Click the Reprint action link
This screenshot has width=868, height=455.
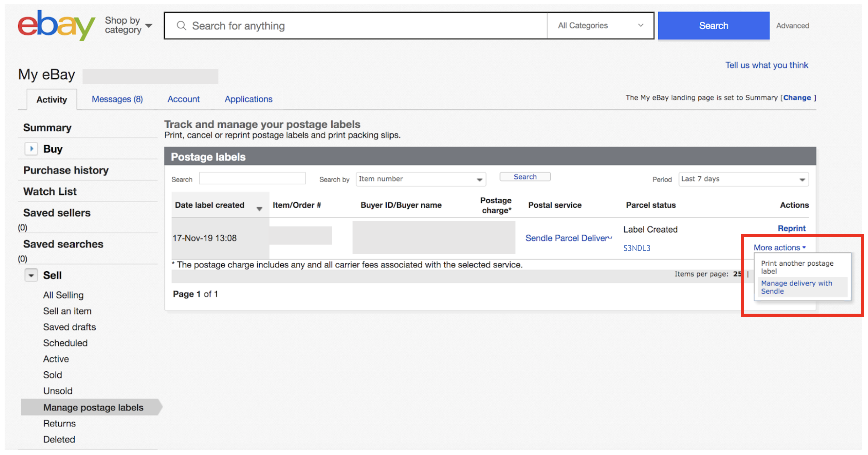[x=792, y=228]
